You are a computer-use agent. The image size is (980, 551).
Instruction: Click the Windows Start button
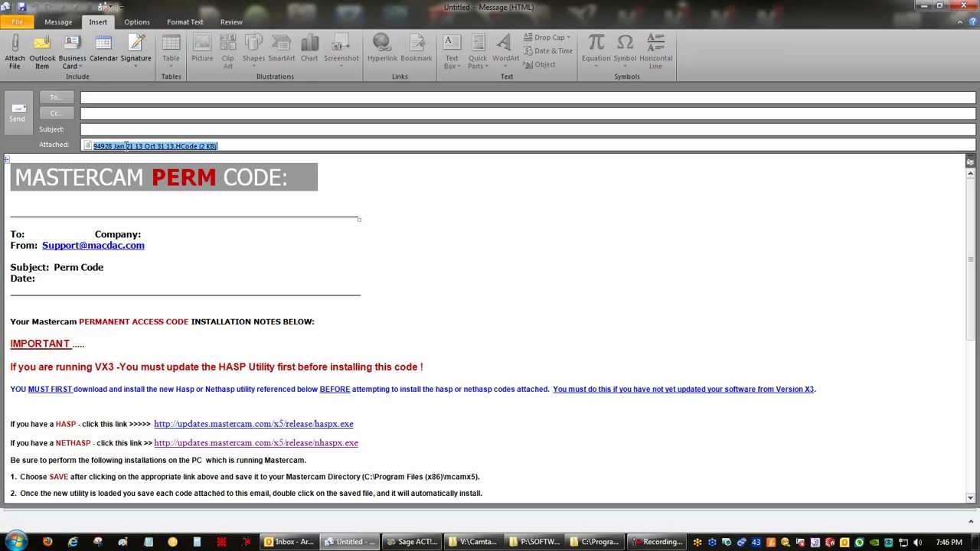tap(16, 542)
